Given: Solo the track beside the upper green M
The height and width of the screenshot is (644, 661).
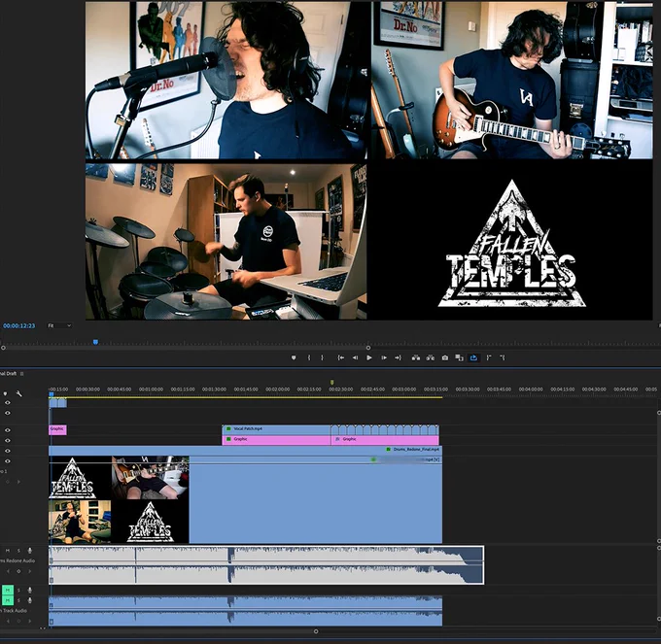Looking at the screenshot, I should point(18,590).
